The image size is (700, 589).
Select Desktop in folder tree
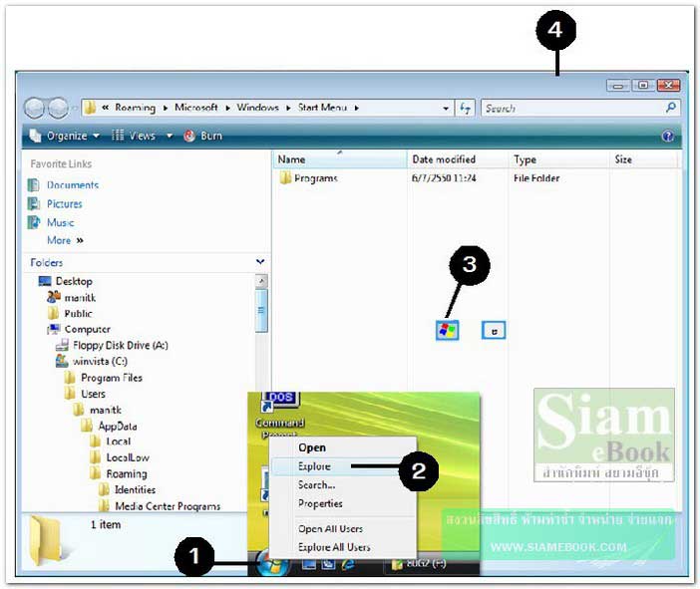pos(74,282)
